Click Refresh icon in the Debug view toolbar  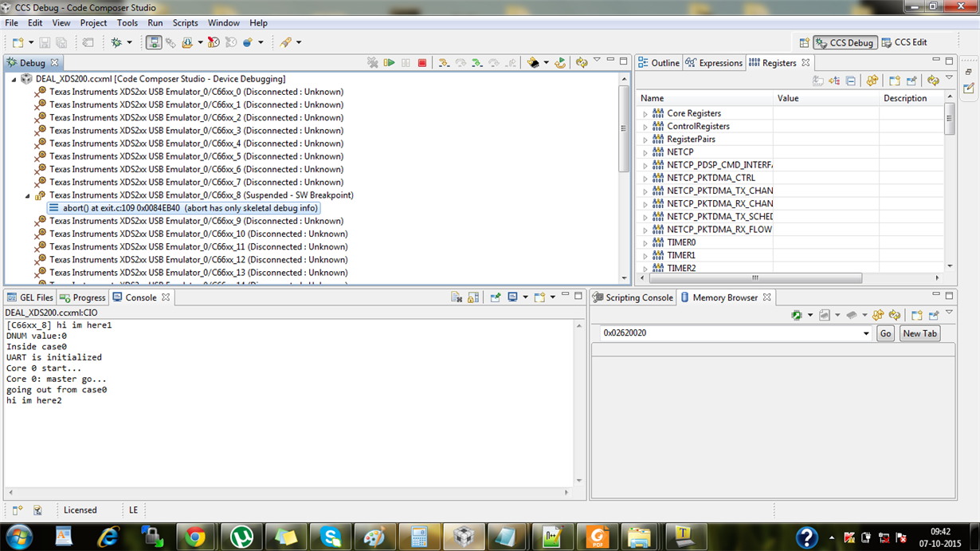pyautogui.click(x=582, y=62)
